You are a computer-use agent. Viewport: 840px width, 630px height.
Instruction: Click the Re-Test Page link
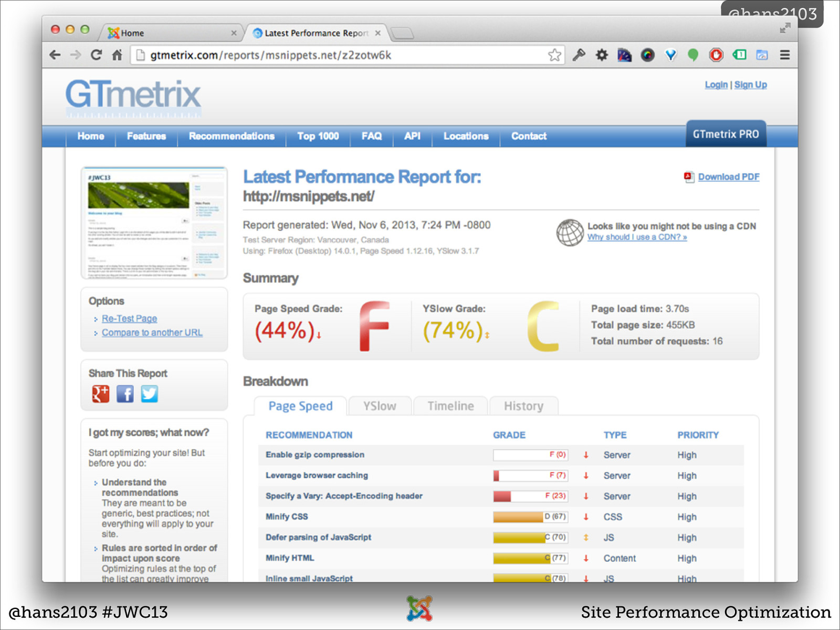pyautogui.click(x=129, y=319)
